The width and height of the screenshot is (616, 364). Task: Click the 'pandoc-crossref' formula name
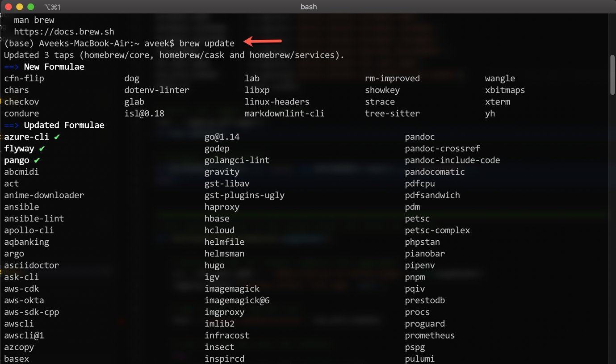tap(442, 148)
